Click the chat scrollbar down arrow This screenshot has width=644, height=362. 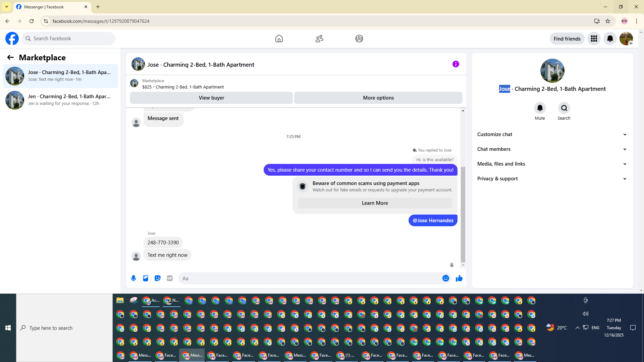[x=463, y=265]
